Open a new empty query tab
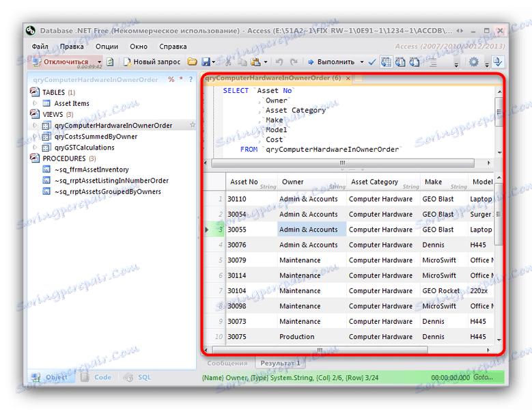 click(x=359, y=79)
